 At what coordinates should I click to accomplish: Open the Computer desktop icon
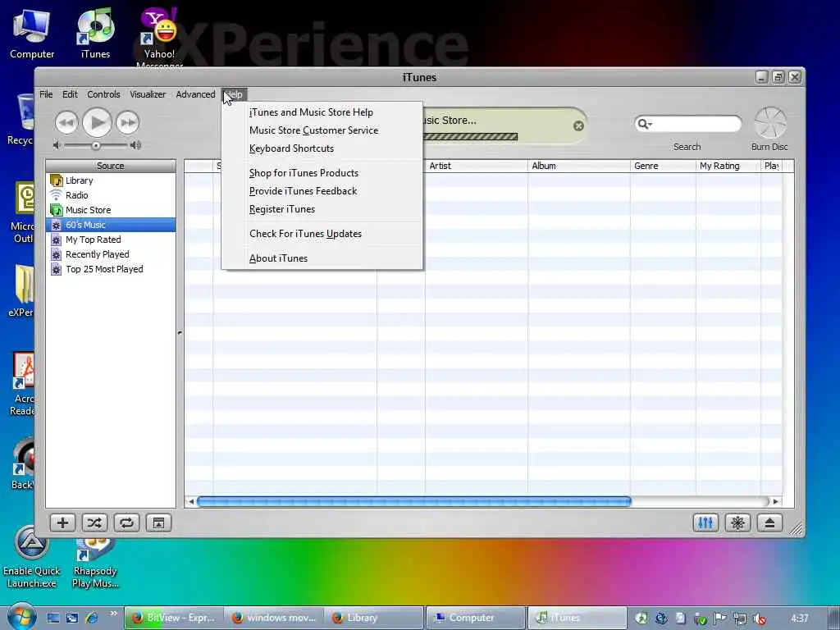click(x=32, y=34)
